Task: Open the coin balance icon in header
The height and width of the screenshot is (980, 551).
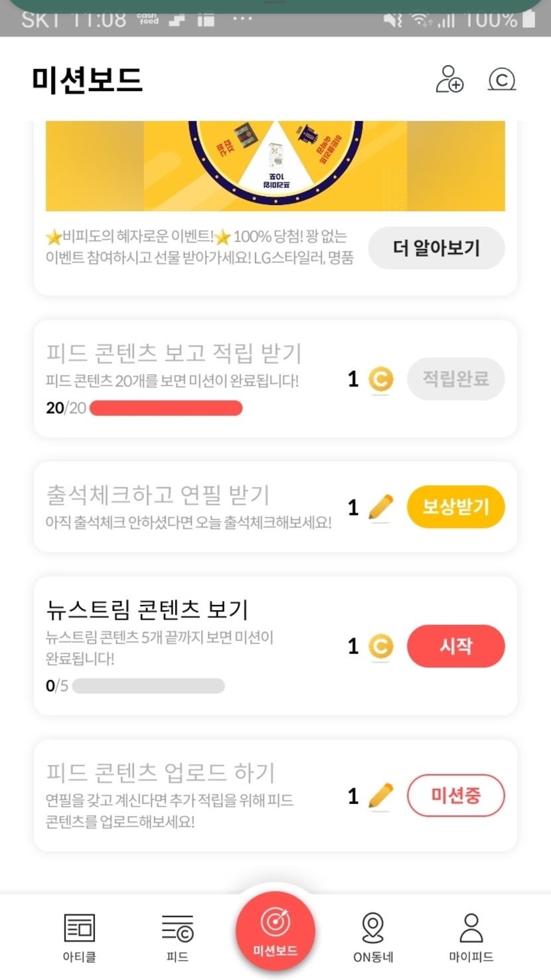Action: pyautogui.click(x=502, y=80)
